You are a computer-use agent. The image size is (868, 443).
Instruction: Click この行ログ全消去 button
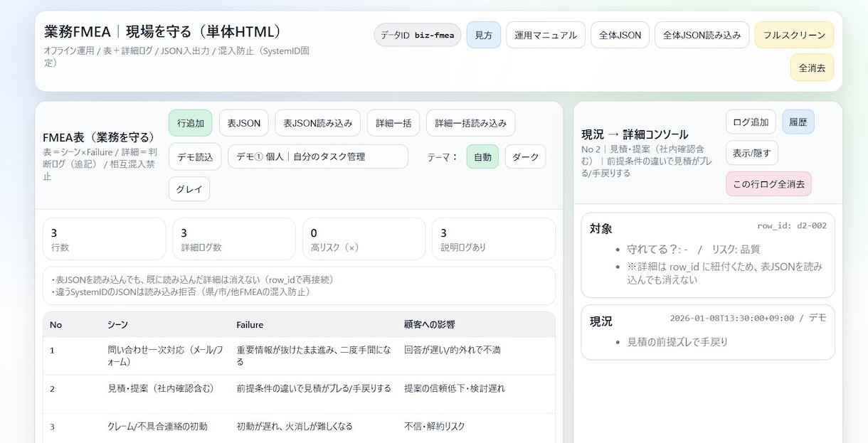(768, 183)
